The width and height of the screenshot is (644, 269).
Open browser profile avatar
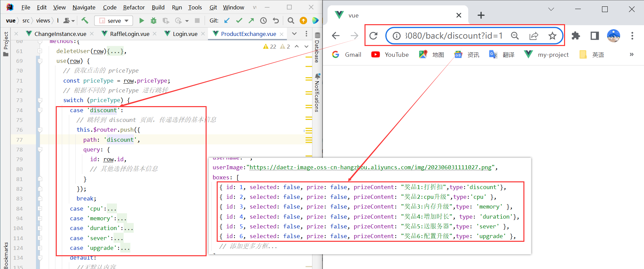(613, 36)
